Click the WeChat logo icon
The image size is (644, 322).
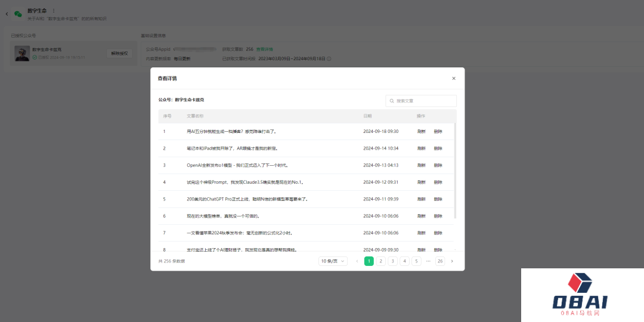click(18, 13)
